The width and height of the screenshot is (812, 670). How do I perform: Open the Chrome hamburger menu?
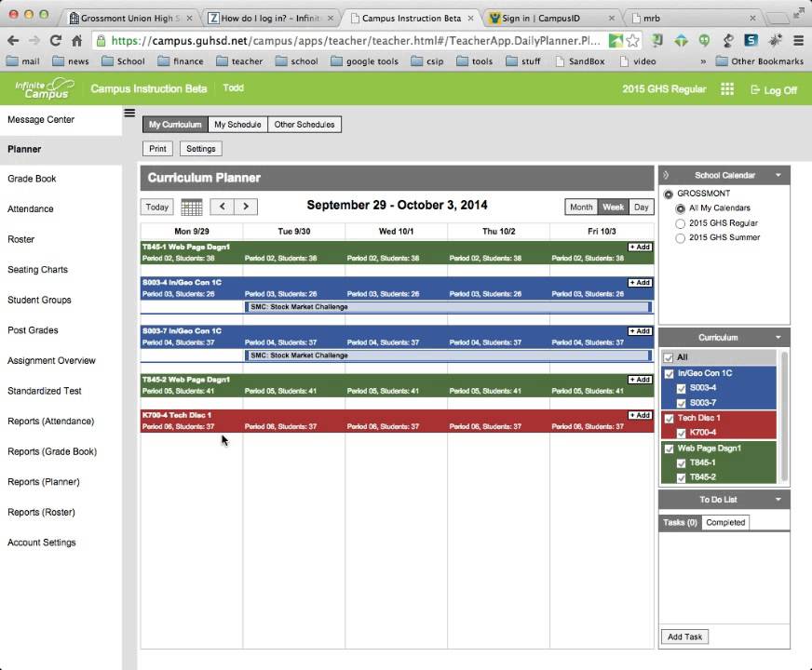coord(799,40)
